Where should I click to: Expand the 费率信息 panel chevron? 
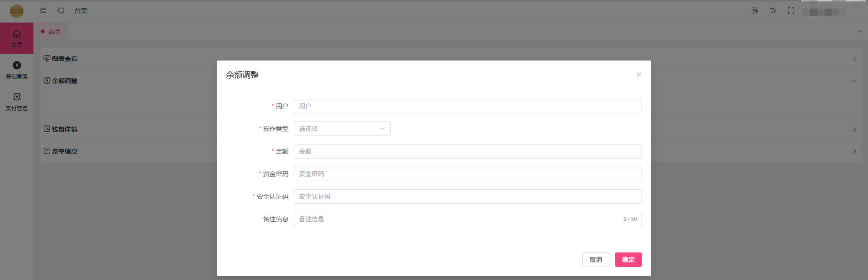pyautogui.click(x=854, y=151)
